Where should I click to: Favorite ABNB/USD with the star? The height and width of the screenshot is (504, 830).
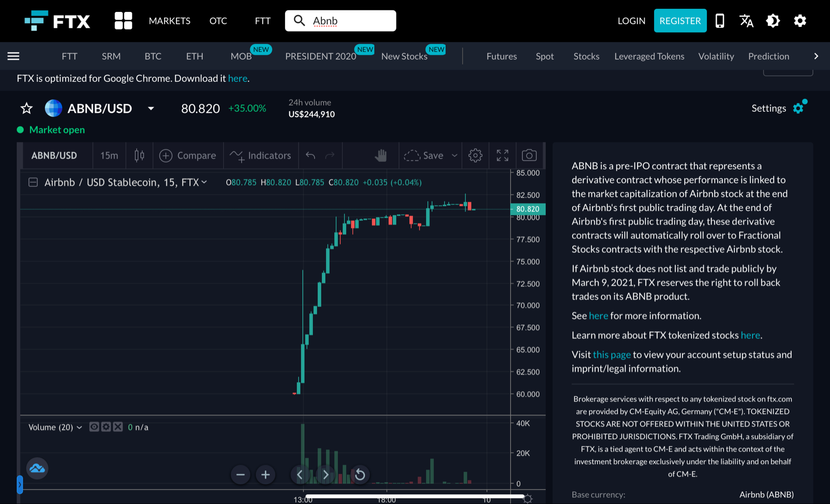[x=26, y=108]
